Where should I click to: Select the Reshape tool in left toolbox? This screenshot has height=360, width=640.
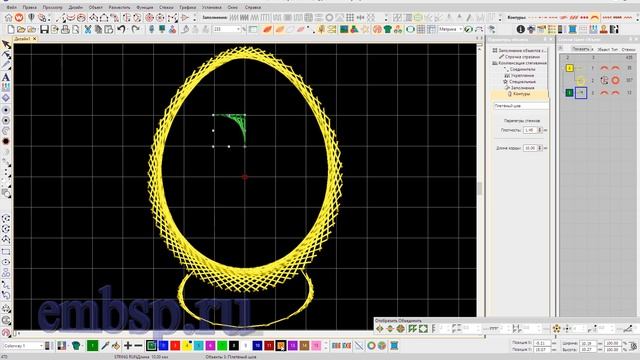(x=6, y=55)
